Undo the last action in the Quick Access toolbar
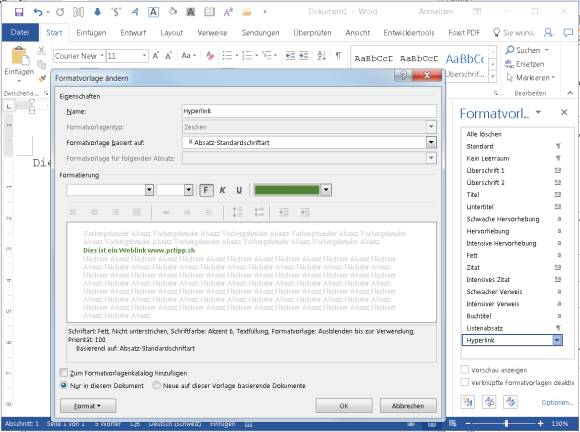Viewport: 580px width, 432px height. tap(38, 12)
